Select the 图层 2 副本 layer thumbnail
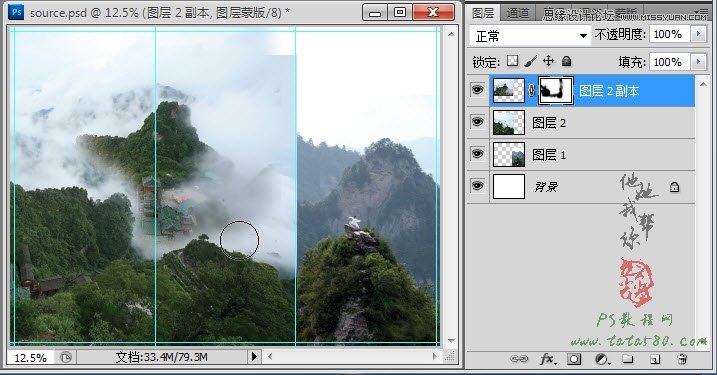 point(508,91)
